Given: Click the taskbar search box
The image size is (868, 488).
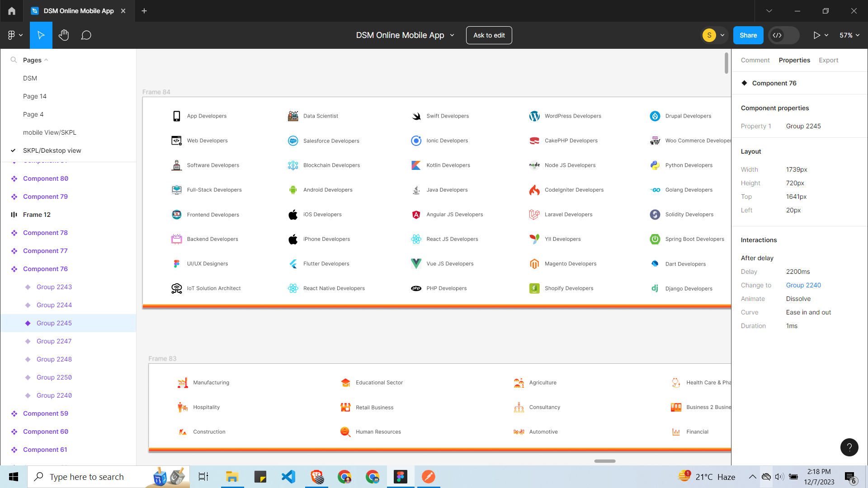Looking at the screenshot, I should click(x=108, y=477).
